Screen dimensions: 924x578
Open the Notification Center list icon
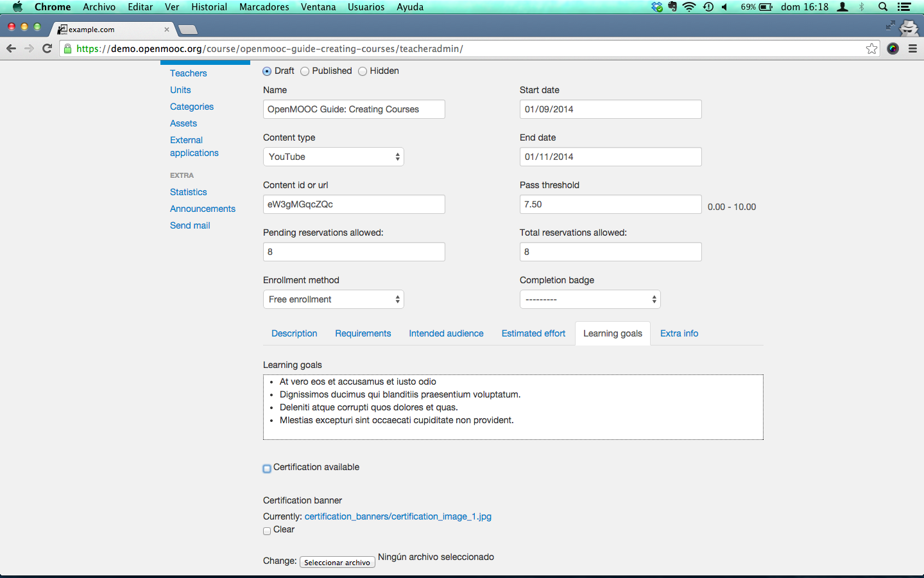pos(904,7)
